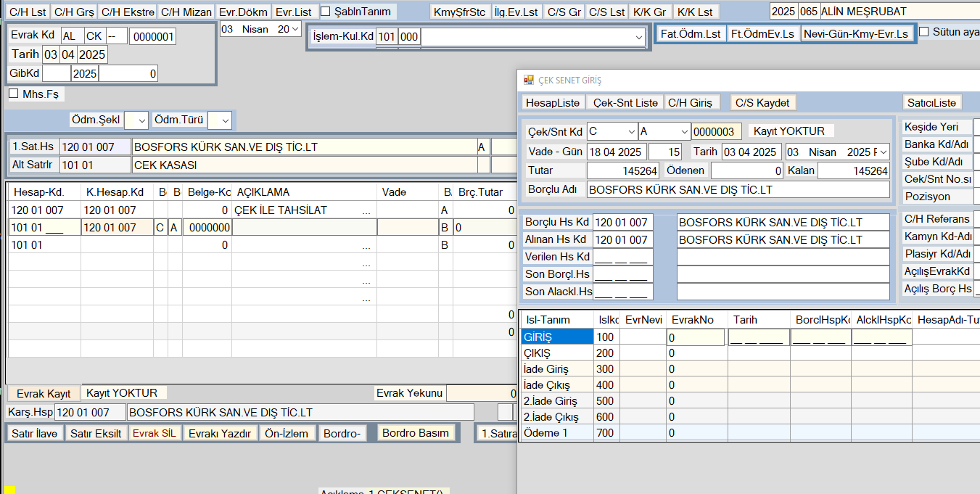This screenshot has width=980, height=494.
Task: Expand the Çek/Snt Kd 'C' dropdown
Action: tap(630, 131)
